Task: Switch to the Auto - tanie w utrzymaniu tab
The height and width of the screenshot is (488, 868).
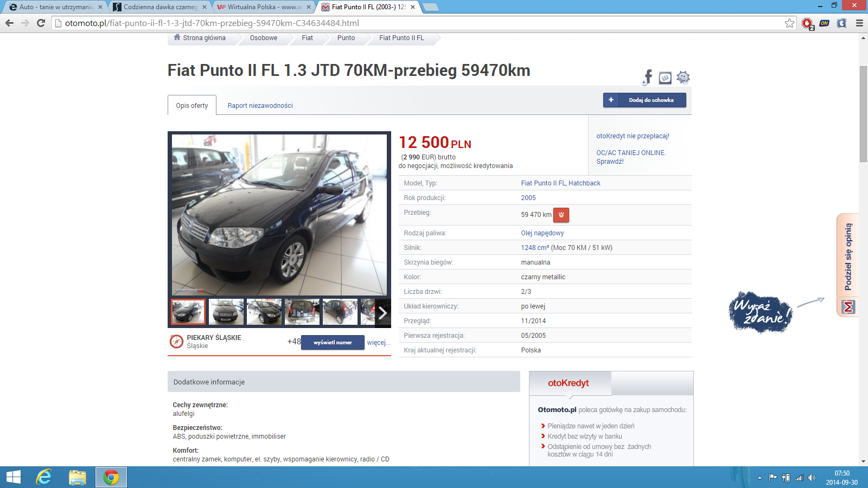Action: click(x=56, y=7)
